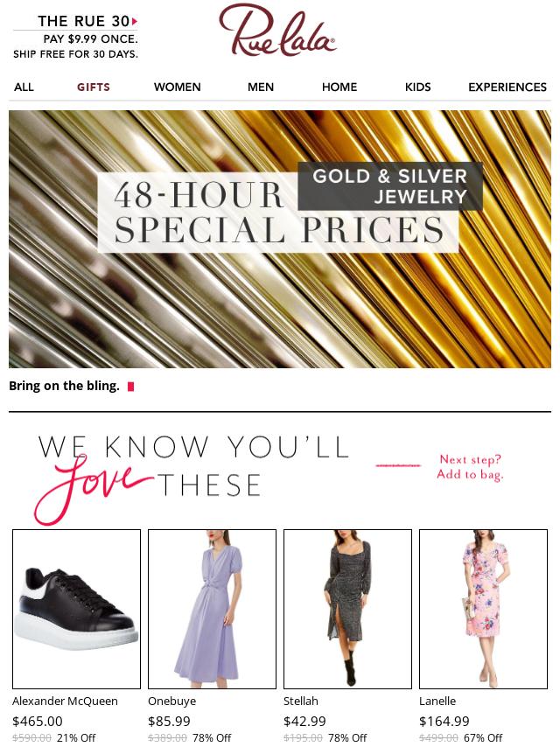The width and height of the screenshot is (560, 747).
Task: View the Lanelle floral dress image
Action: pyautogui.click(x=483, y=609)
